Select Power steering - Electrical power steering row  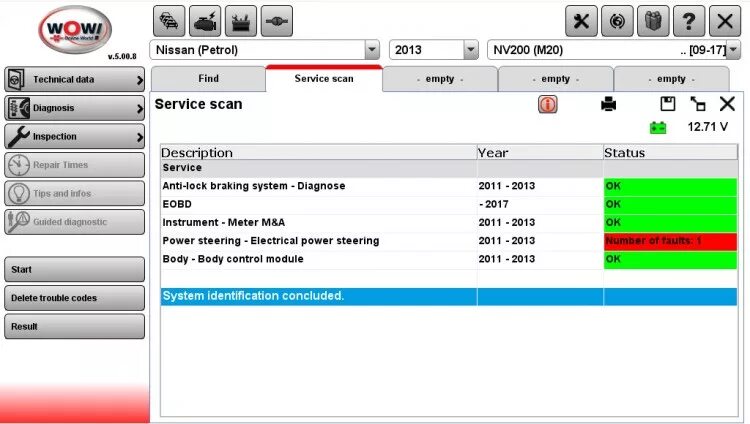pos(449,241)
